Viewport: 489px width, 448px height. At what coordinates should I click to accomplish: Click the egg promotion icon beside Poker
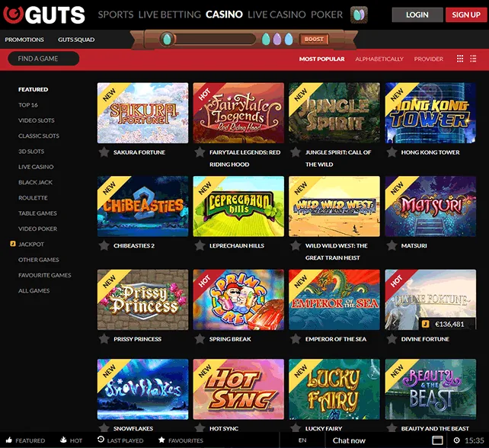(x=359, y=14)
